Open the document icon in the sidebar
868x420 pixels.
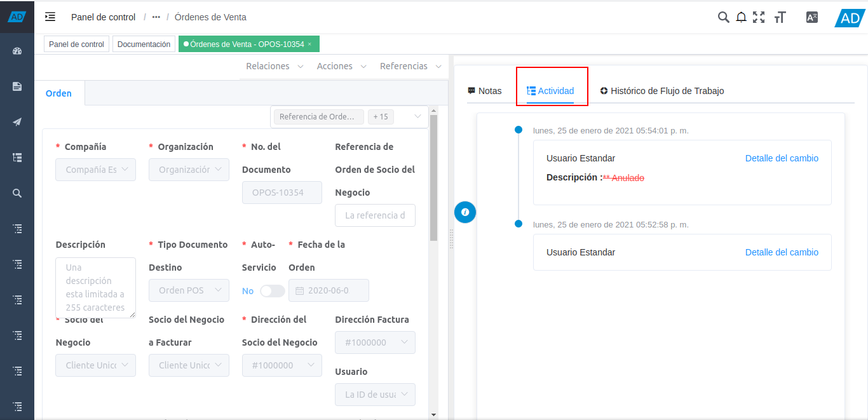17,86
